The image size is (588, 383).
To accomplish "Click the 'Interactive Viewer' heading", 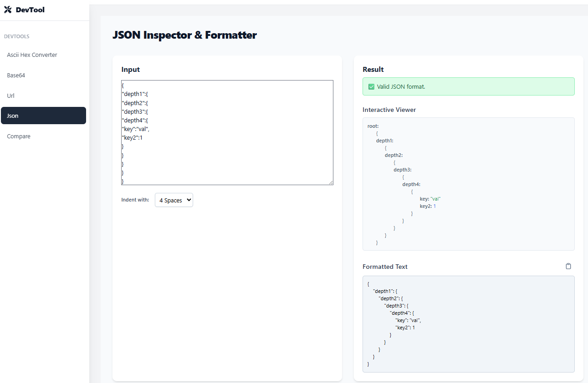I will [389, 110].
